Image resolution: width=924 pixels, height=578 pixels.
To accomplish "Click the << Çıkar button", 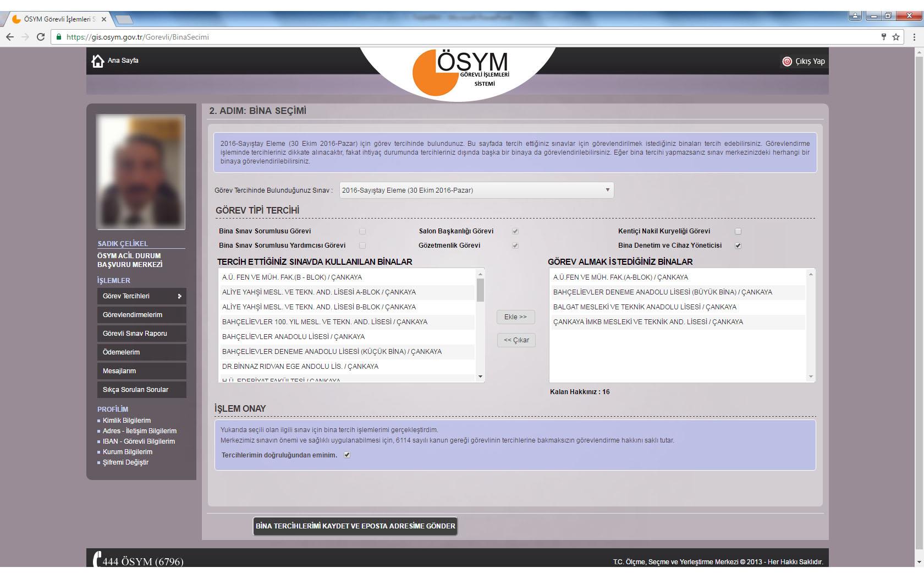I will coord(516,340).
